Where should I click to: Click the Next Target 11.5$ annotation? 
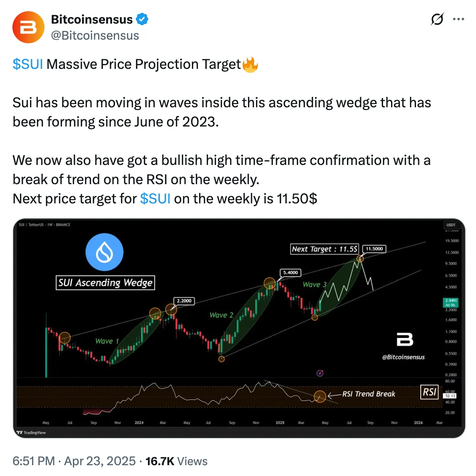click(x=324, y=249)
